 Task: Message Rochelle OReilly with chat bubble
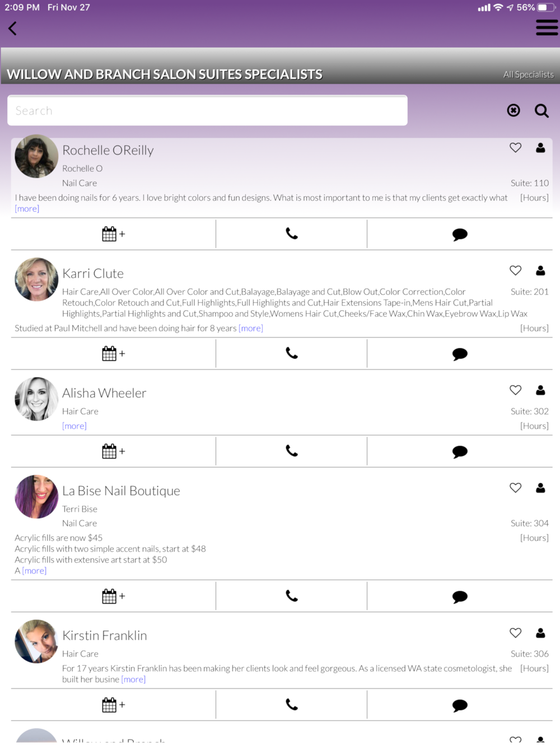(x=460, y=235)
